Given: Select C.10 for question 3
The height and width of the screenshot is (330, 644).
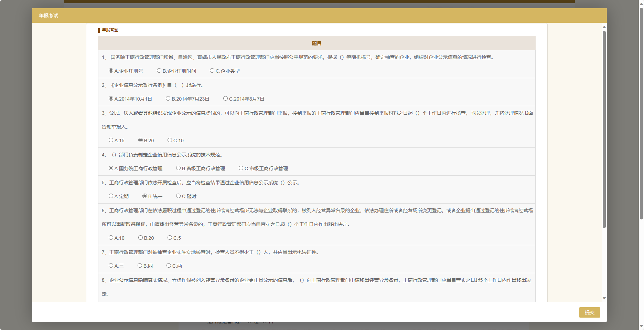Looking at the screenshot, I should coord(170,140).
